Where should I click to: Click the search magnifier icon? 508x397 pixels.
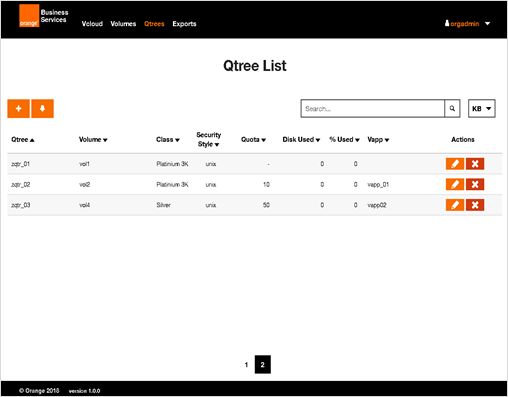click(x=452, y=108)
